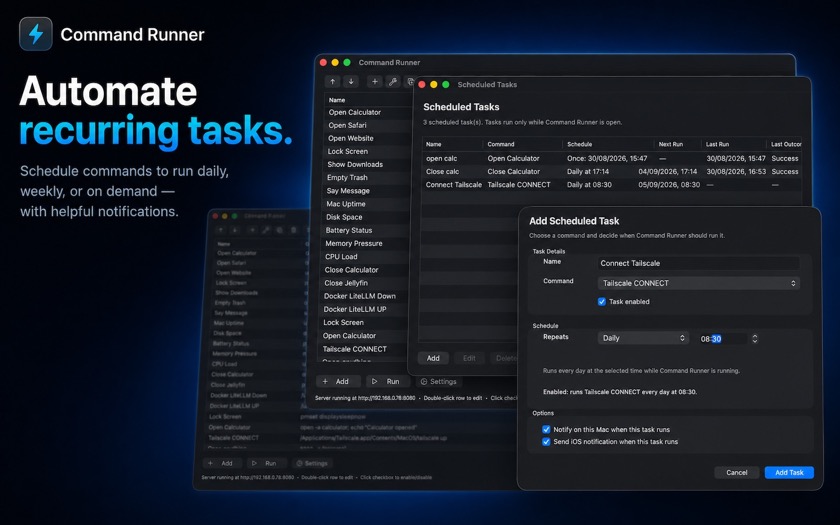This screenshot has height=525, width=840.
Task: Click trash icon in dimmed rear Command Runner toolbar
Action: pos(293,230)
